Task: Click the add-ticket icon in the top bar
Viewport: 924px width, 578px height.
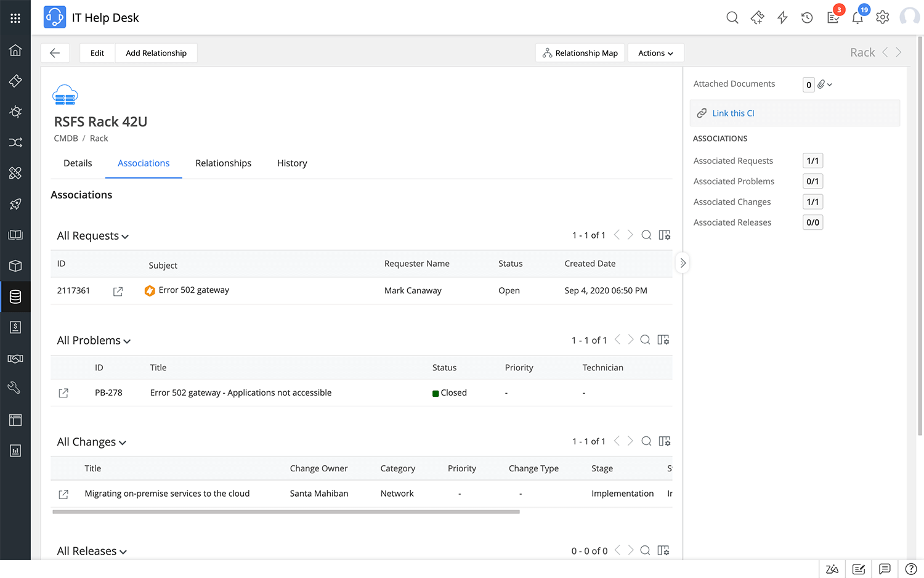Action: click(757, 17)
